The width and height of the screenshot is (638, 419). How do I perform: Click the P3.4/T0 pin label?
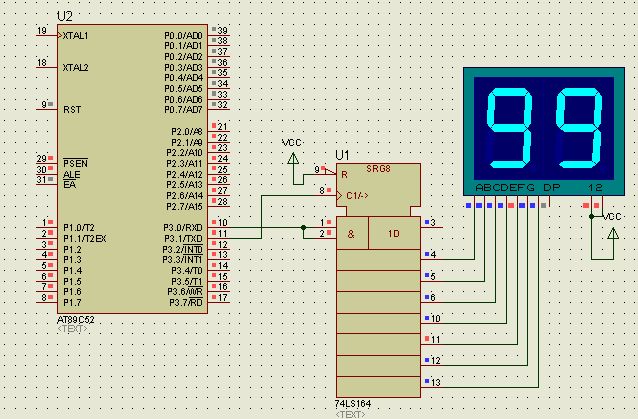coord(187,271)
